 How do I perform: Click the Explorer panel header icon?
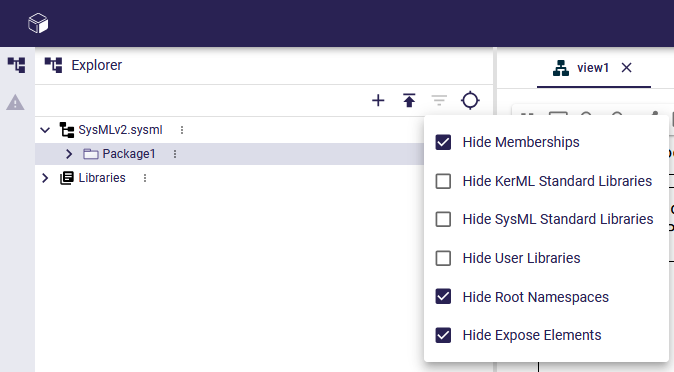(53, 65)
